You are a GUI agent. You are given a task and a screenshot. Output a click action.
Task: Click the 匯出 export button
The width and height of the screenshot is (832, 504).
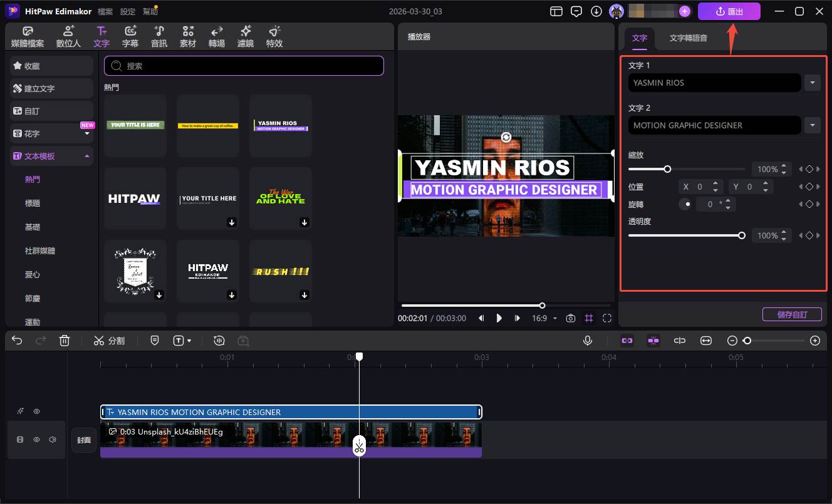(x=729, y=11)
